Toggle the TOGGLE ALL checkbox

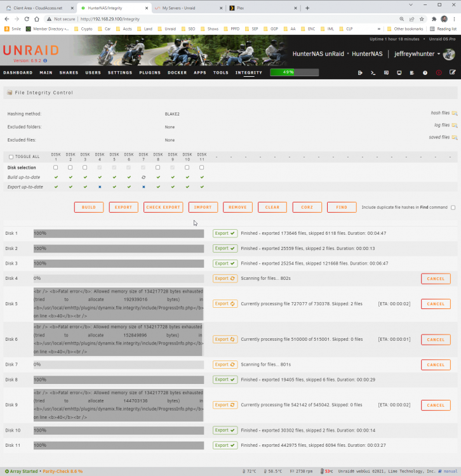click(11, 157)
